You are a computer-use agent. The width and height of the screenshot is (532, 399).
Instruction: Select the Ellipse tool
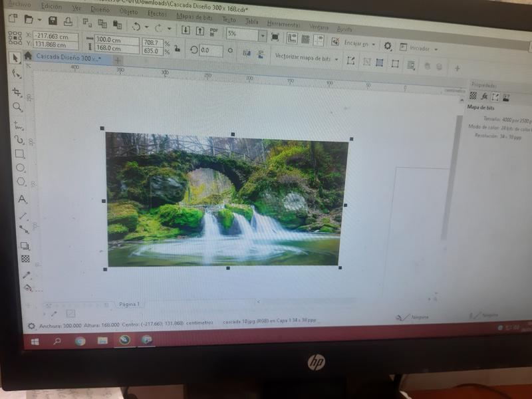pyautogui.click(x=20, y=168)
